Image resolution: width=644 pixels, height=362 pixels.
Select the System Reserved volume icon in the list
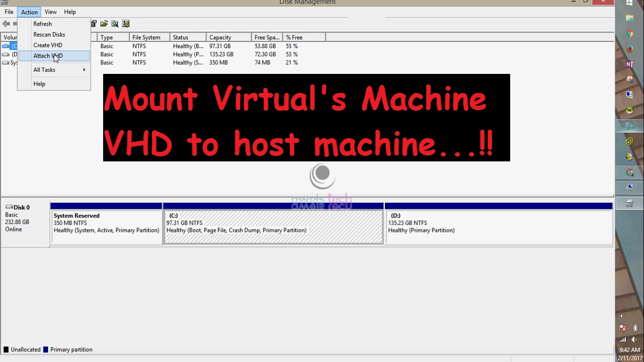[6, 63]
